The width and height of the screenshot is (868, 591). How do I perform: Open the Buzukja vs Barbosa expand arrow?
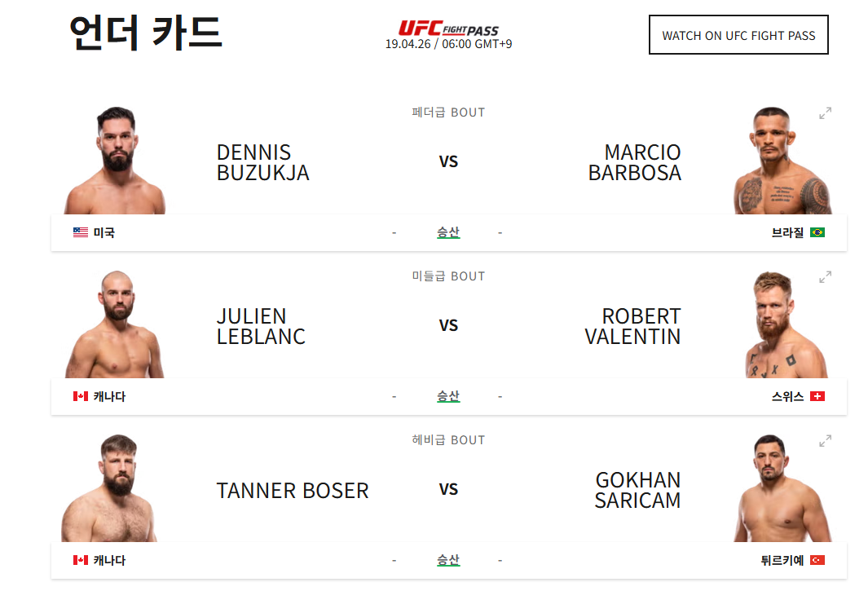coord(826,114)
